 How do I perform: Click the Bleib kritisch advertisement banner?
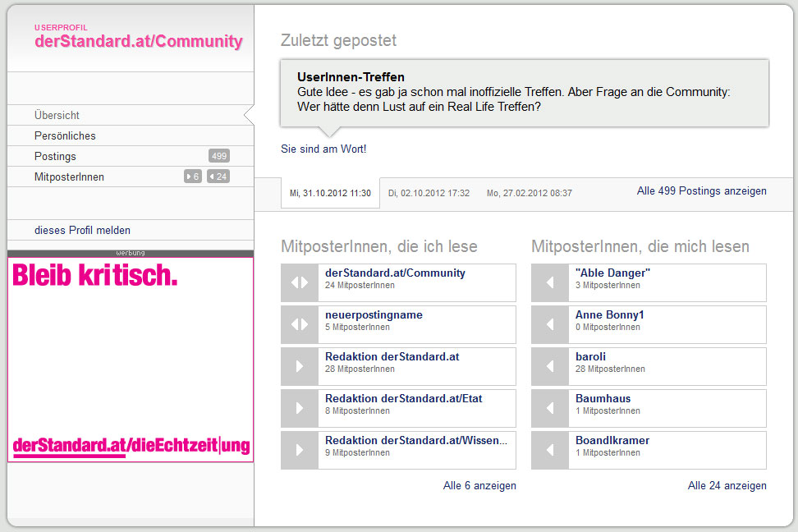tap(131, 360)
